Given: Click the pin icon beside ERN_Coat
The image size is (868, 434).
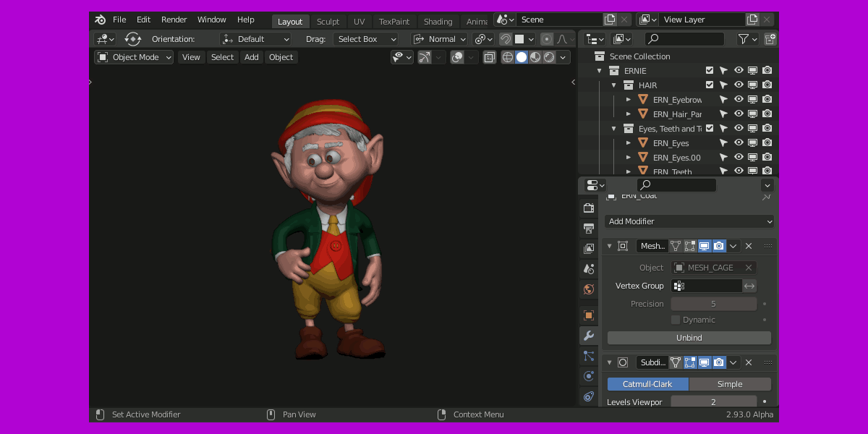Looking at the screenshot, I should pyautogui.click(x=766, y=196).
